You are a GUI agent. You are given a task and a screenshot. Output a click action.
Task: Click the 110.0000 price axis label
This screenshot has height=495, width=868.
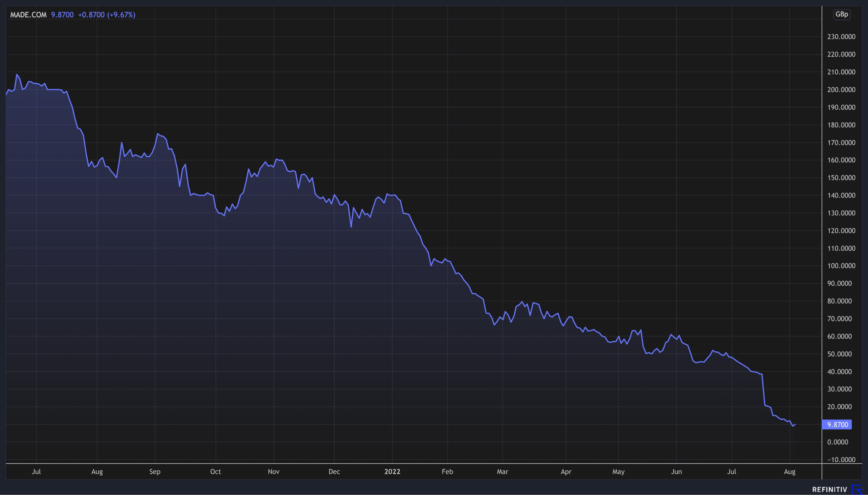(x=841, y=249)
